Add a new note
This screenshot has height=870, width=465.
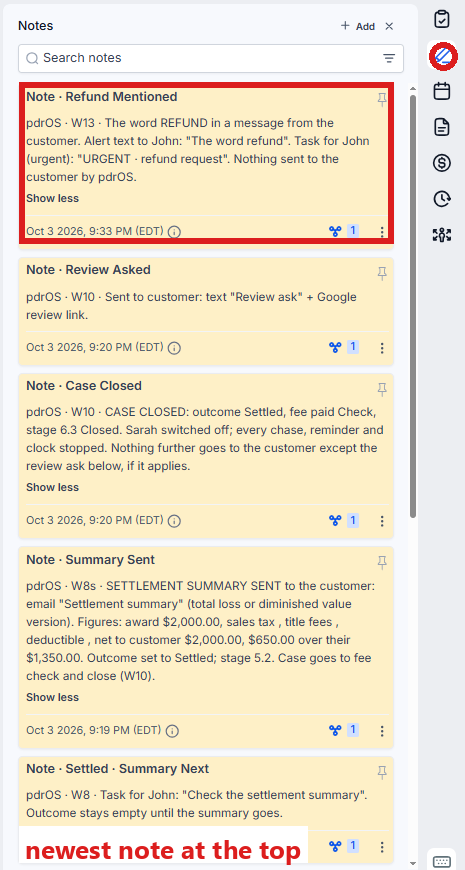[x=357, y=26]
